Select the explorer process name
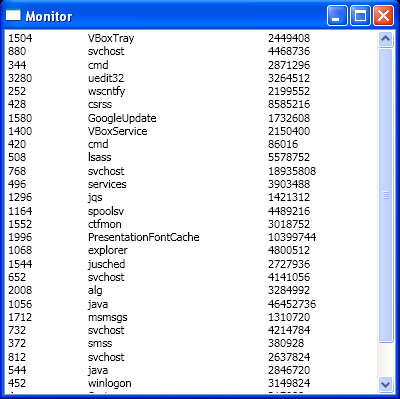 coord(108,251)
